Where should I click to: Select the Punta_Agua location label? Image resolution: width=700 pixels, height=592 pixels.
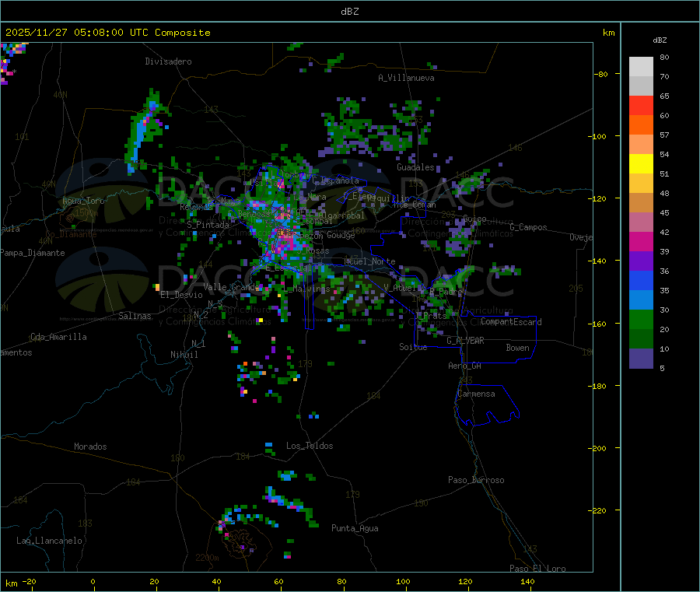click(355, 528)
